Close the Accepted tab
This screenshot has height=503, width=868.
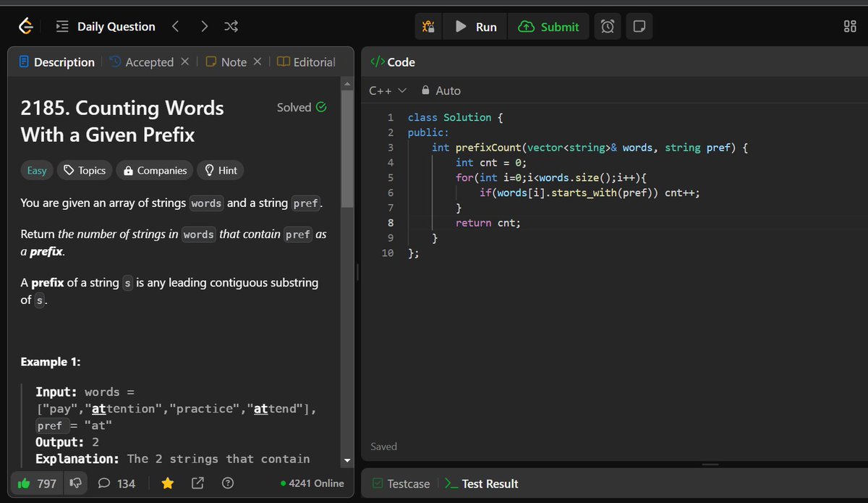pyautogui.click(x=184, y=62)
